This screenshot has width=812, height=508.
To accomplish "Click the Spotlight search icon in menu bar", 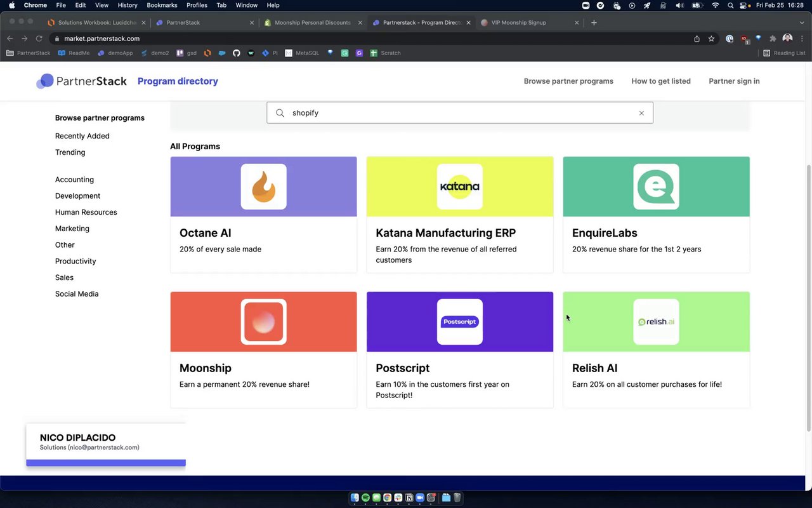I will tap(731, 5).
